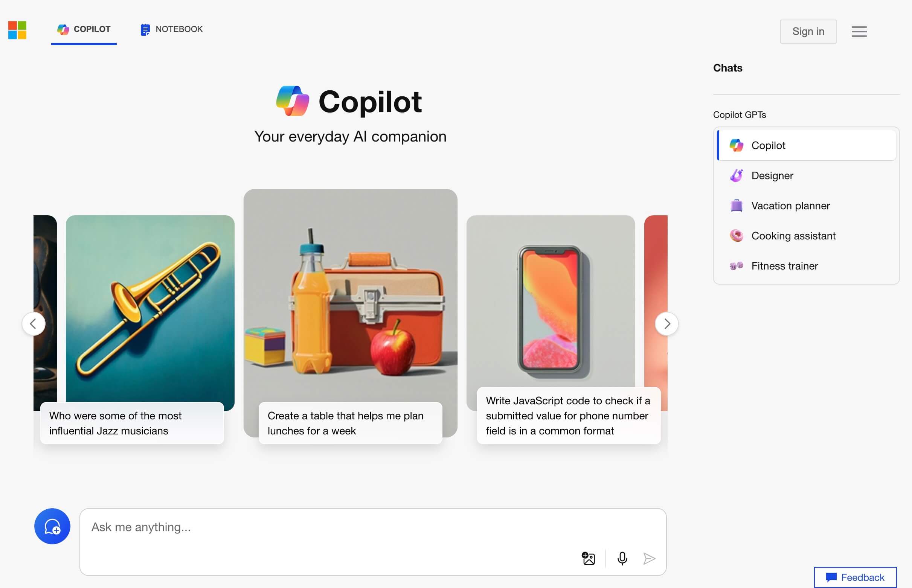This screenshot has width=912, height=588.
Task: Click 'Your everyday AI companion' text
Action: [350, 136]
